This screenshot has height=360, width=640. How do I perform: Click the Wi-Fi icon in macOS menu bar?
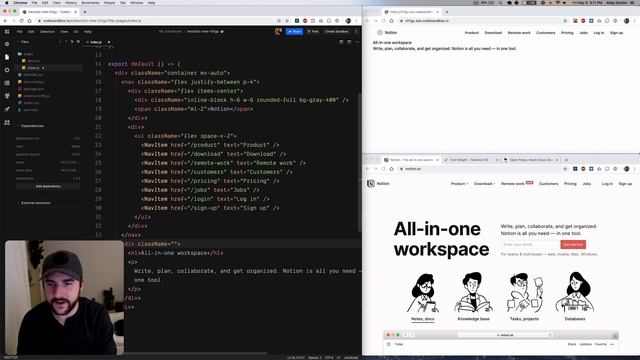(x=558, y=2)
